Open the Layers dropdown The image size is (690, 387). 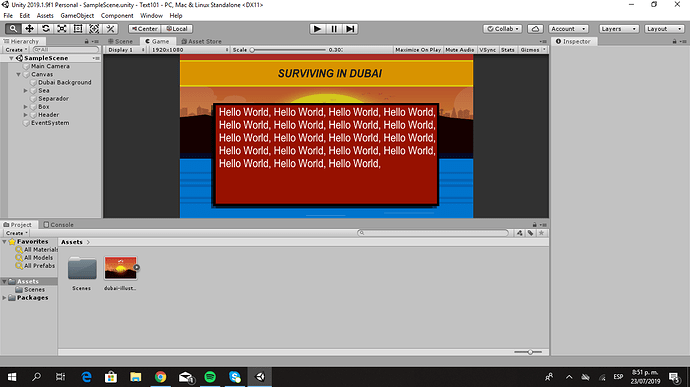click(x=619, y=29)
